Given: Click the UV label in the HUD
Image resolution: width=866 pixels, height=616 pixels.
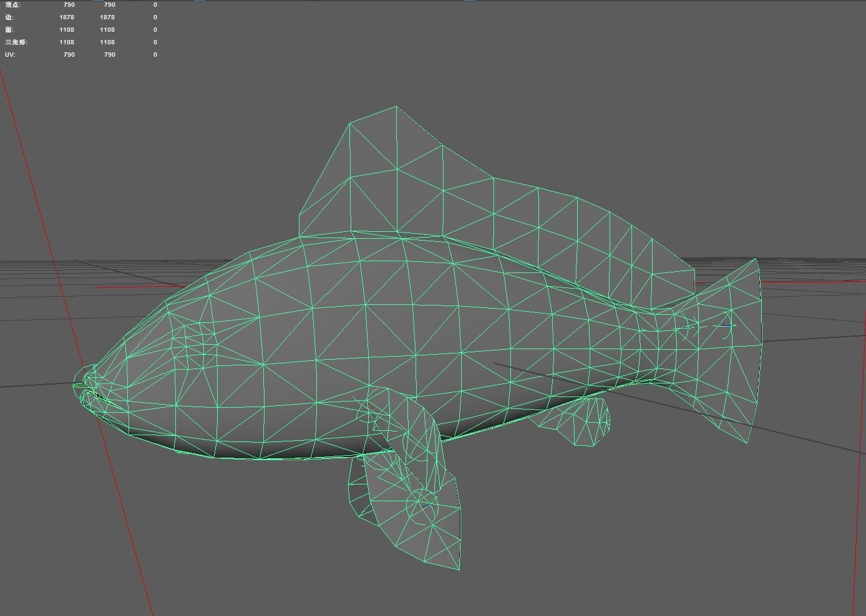Looking at the screenshot, I should click(x=10, y=54).
